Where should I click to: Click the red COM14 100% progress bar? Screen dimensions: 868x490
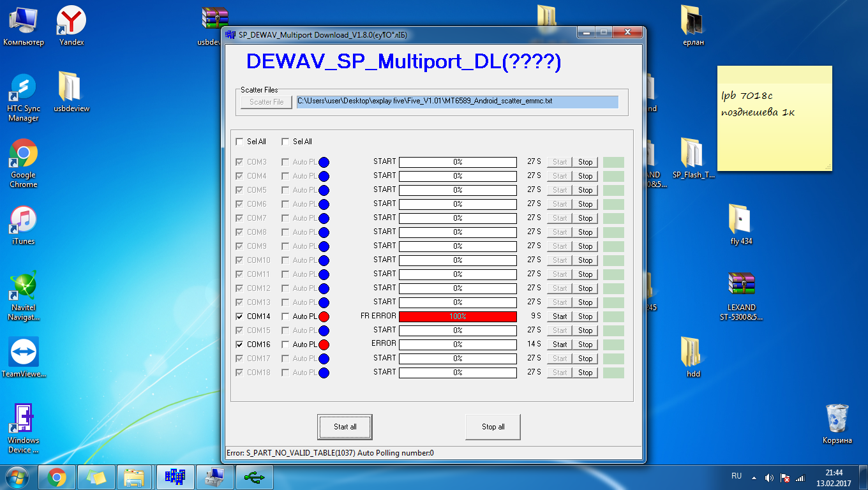(x=458, y=316)
